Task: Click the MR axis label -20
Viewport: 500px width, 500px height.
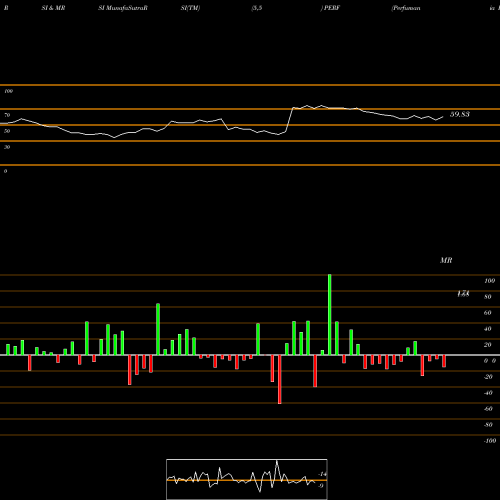Action: [488, 377]
